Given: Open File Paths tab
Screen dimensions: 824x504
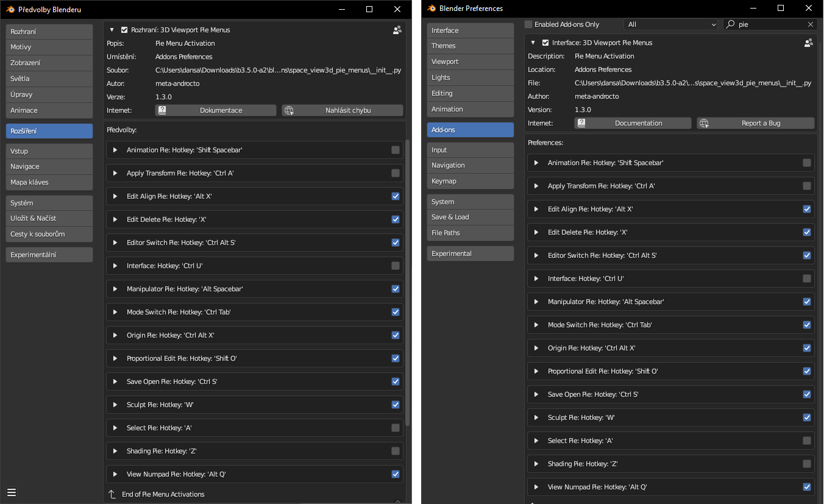Looking at the screenshot, I should coord(471,233).
